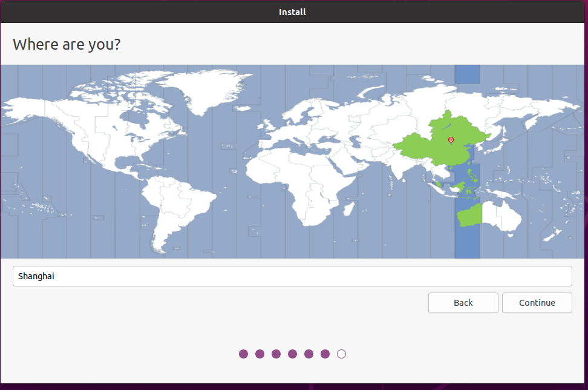
Task: Click the hollow last progress dot
Action: pos(341,354)
